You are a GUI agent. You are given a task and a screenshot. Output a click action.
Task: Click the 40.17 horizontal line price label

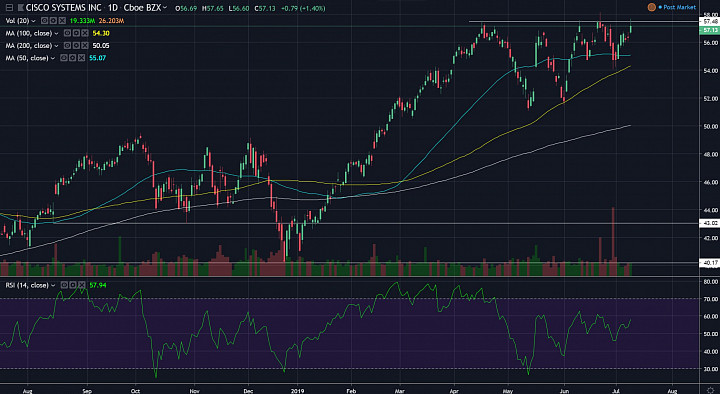(710, 263)
